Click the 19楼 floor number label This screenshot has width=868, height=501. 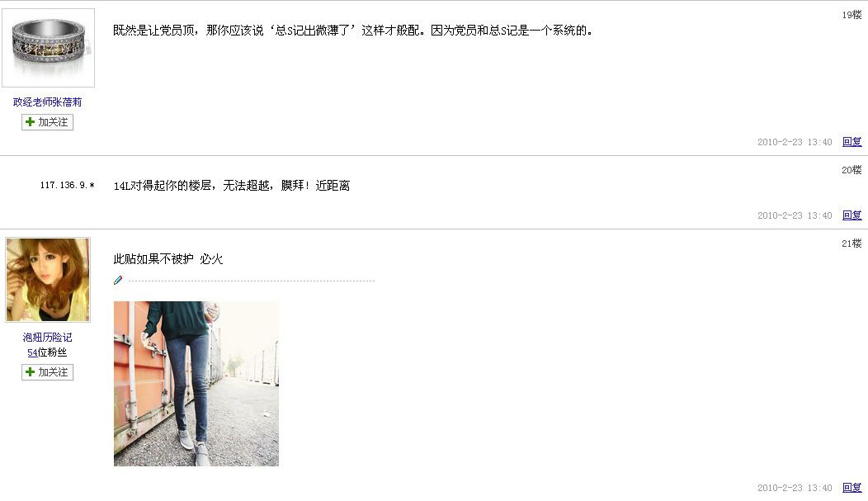coord(851,15)
